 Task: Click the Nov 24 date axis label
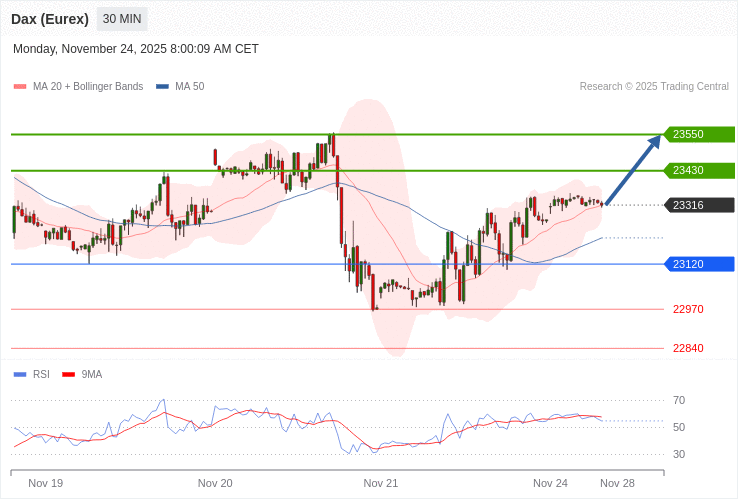pos(550,483)
